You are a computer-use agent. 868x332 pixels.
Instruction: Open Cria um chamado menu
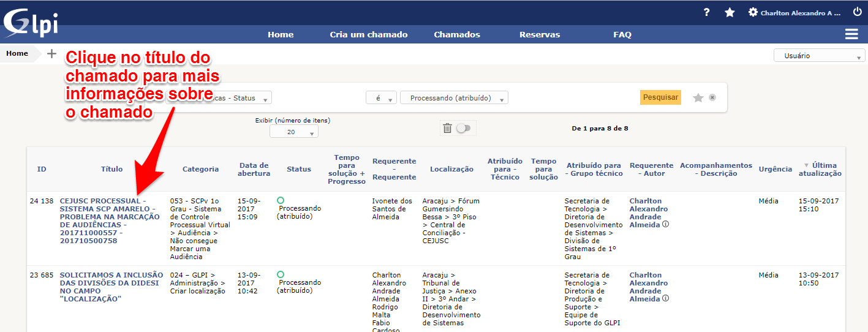368,35
